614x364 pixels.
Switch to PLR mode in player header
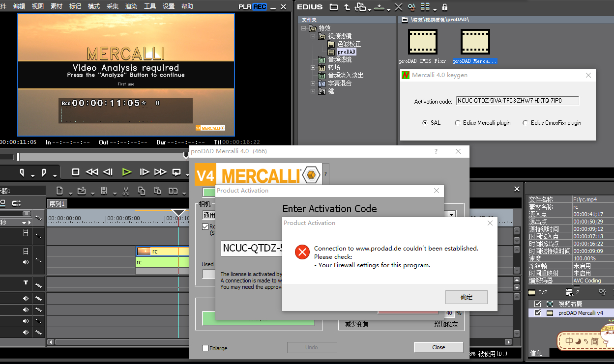coord(245,6)
